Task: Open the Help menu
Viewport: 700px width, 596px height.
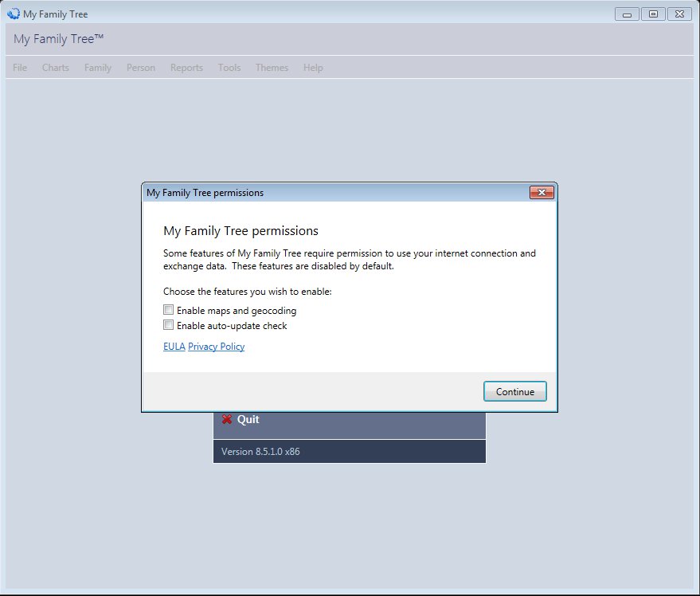Action: tap(313, 68)
